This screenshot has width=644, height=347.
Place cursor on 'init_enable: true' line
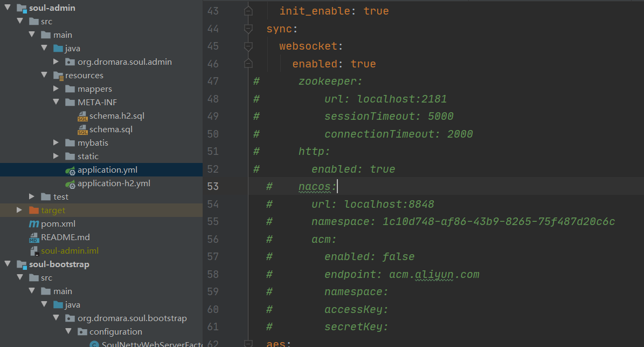pos(334,11)
